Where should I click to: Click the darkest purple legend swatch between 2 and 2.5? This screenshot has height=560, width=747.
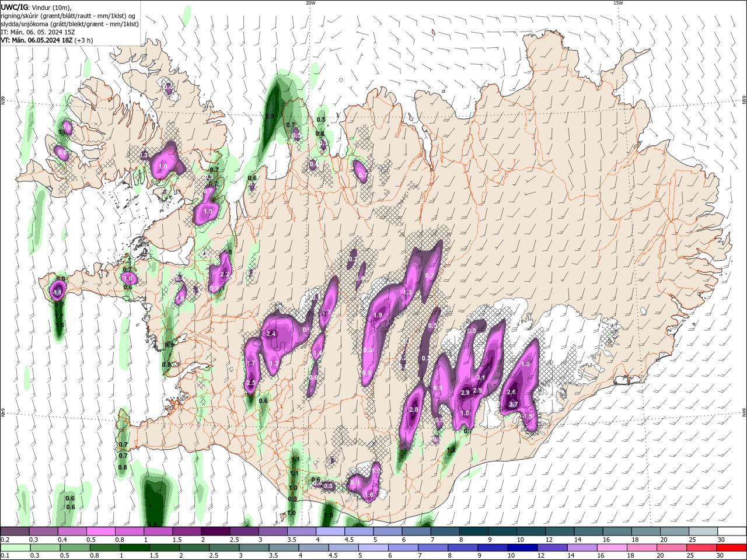215,531
